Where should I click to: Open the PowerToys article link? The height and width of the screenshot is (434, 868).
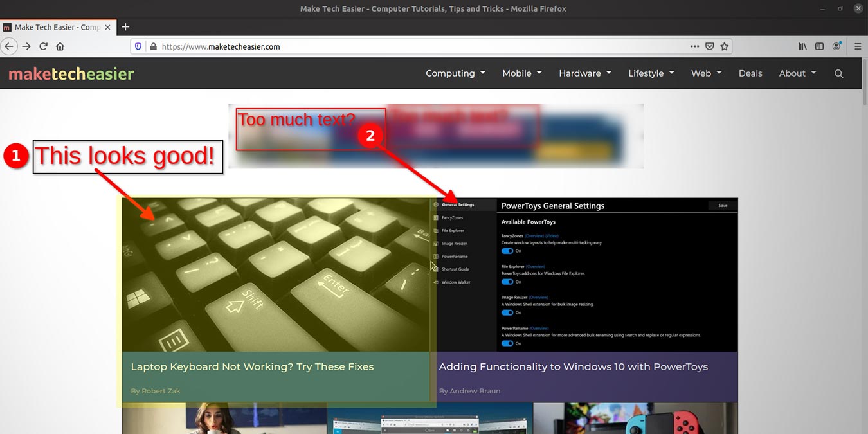[573, 366]
